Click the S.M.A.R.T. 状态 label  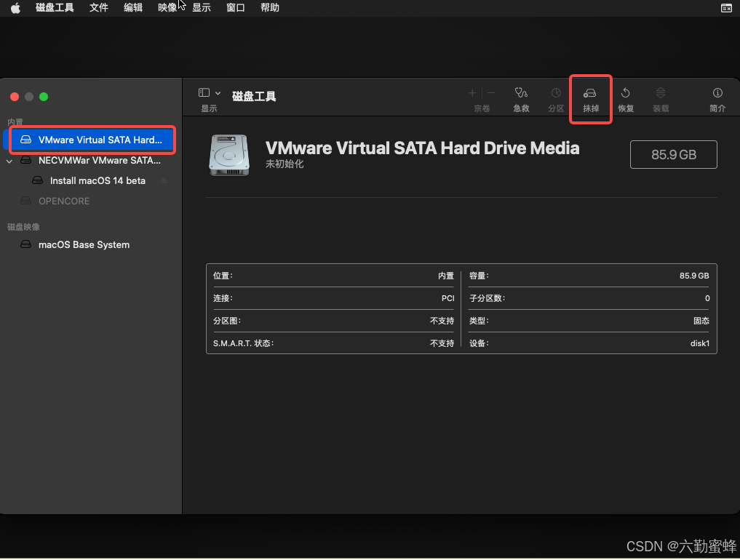pyautogui.click(x=243, y=343)
